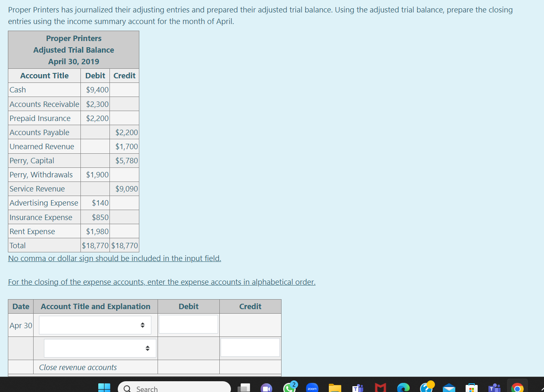Launch Zoom from the taskbar
Viewport: 544px width, 392px height.
pos(312,388)
